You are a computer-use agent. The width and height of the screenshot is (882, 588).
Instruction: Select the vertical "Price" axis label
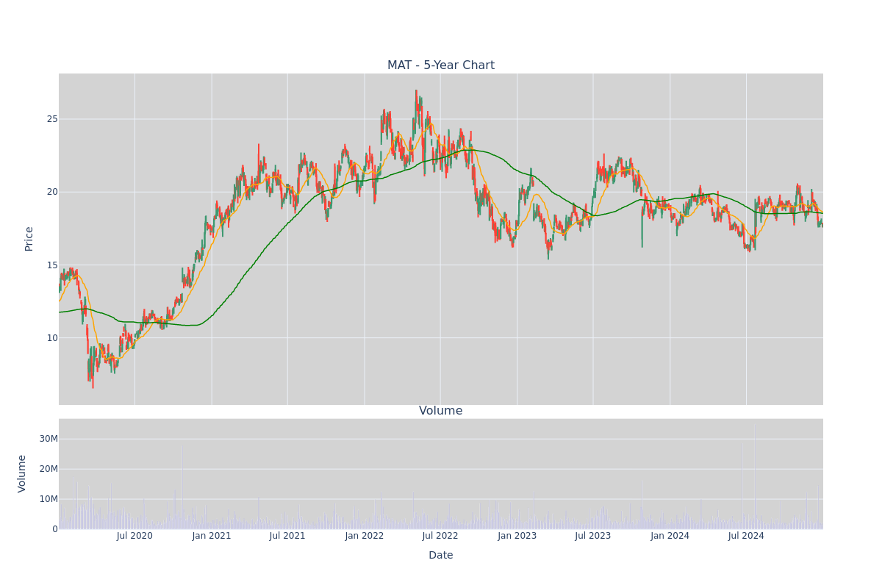coord(29,239)
